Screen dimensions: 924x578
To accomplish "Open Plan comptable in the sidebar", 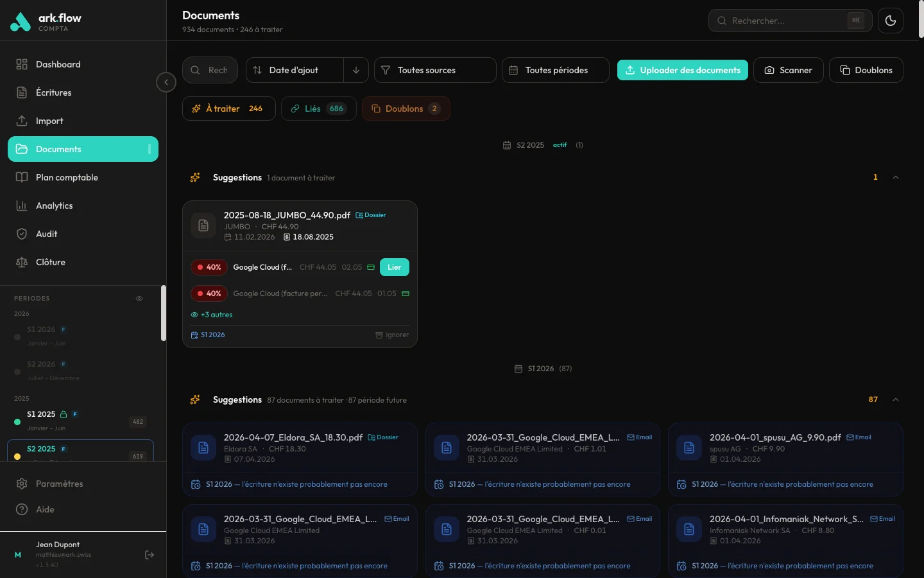I will point(67,177).
